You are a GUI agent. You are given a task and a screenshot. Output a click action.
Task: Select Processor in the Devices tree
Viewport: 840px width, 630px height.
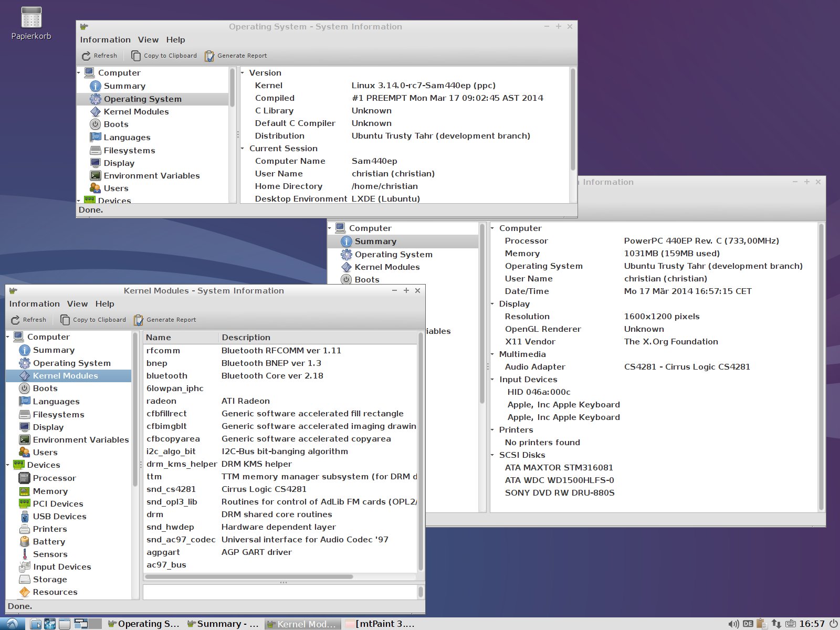54,478
